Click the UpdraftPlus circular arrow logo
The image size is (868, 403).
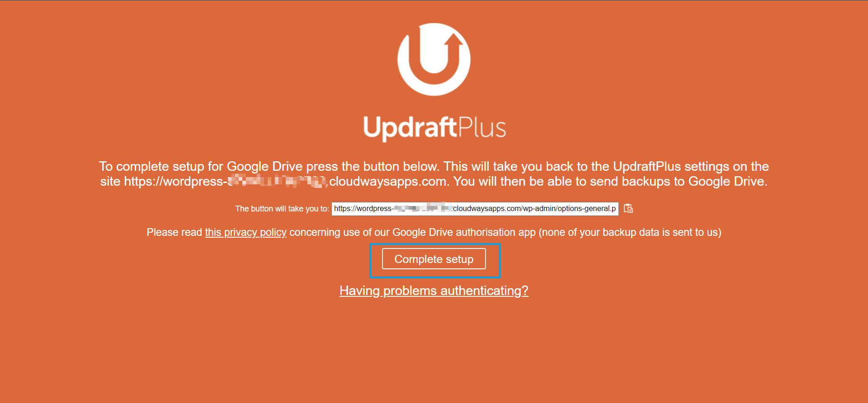[434, 59]
